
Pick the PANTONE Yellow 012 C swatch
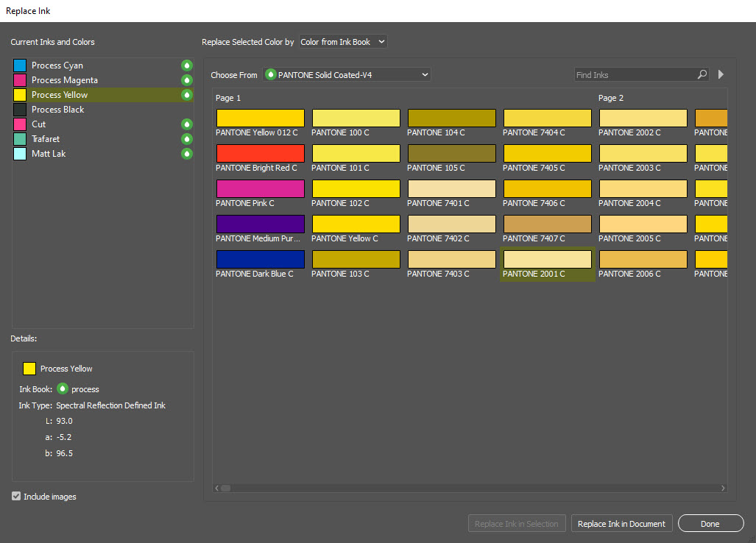coord(261,118)
